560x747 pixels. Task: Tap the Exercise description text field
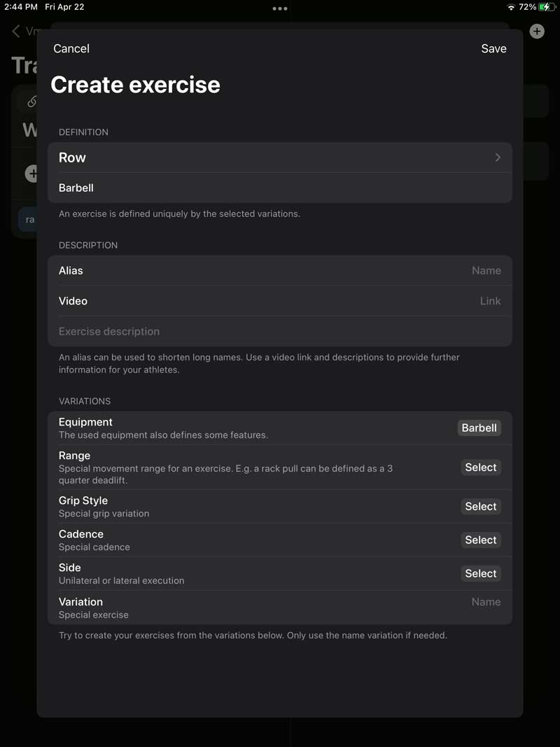[x=280, y=332]
